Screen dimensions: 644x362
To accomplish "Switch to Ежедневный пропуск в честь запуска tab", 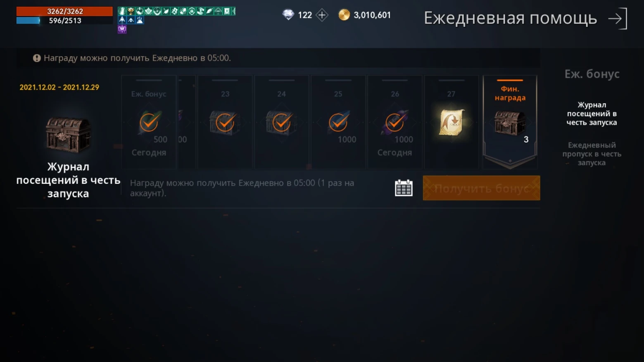I will pyautogui.click(x=592, y=154).
